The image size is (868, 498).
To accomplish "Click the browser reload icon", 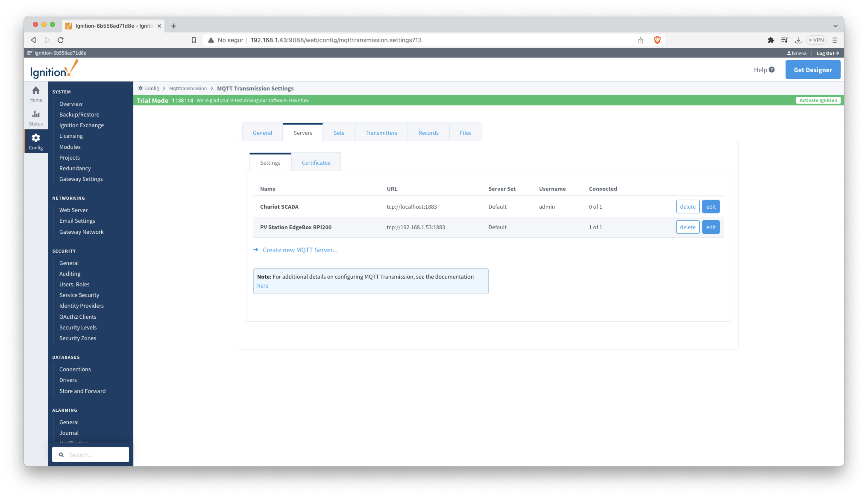I will point(61,40).
